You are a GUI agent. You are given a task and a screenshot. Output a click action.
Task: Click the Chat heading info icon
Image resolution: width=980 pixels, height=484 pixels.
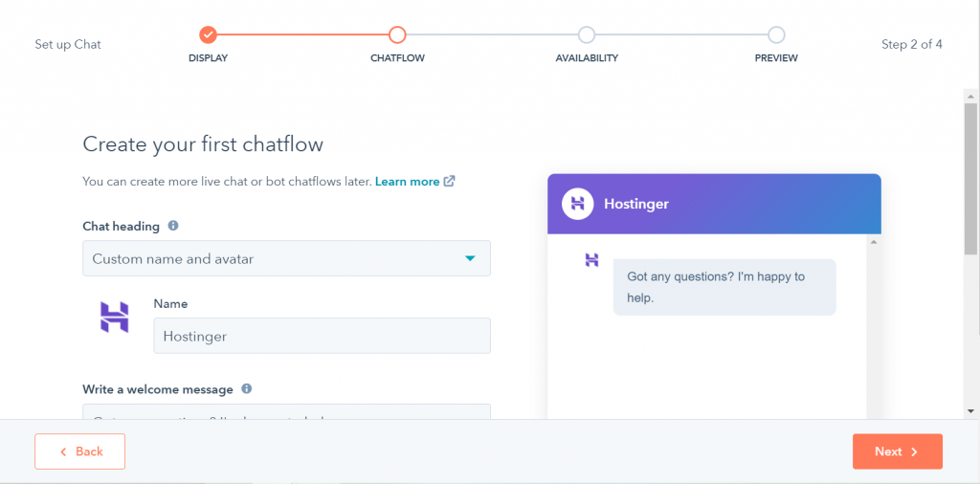[173, 226]
